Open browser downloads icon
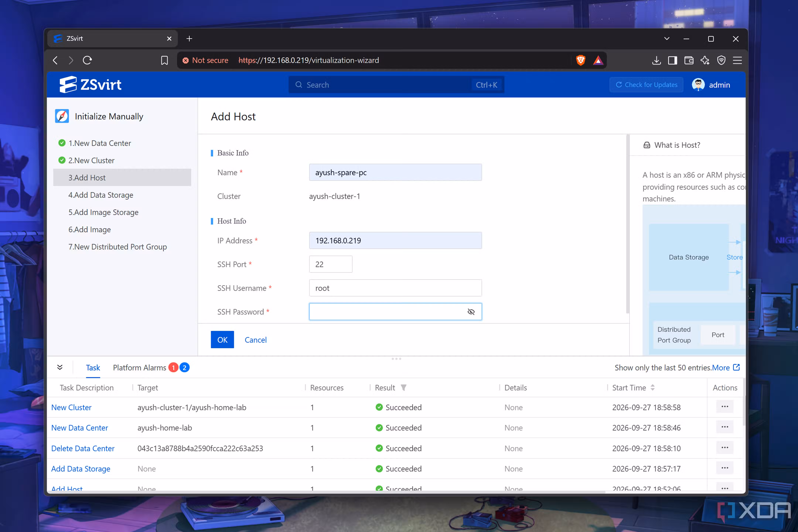The image size is (798, 532). click(x=656, y=60)
